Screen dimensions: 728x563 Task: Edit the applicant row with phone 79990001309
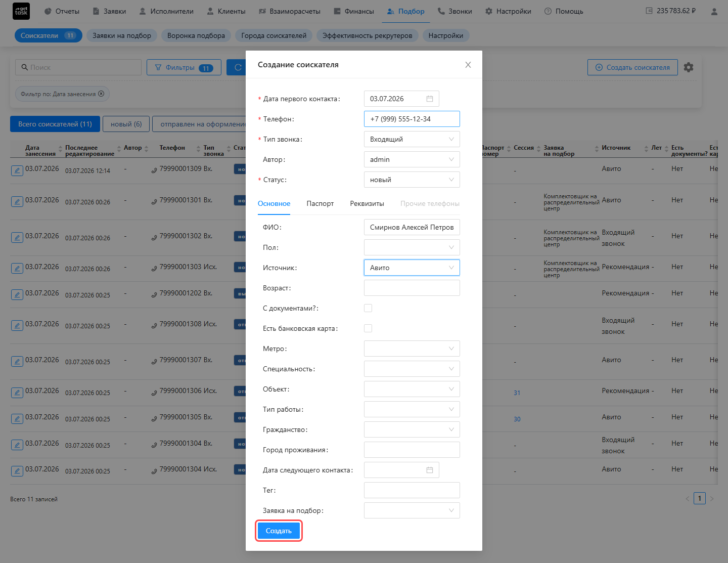click(17, 170)
